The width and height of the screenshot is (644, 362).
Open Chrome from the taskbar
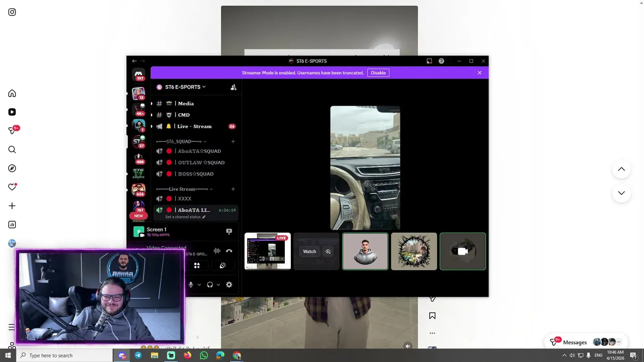(237, 355)
